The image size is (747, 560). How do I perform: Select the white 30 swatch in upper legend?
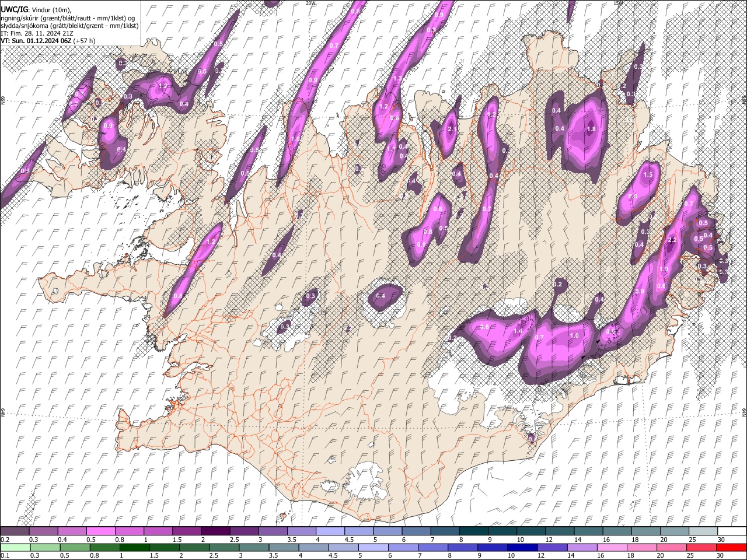pos(731,531)
